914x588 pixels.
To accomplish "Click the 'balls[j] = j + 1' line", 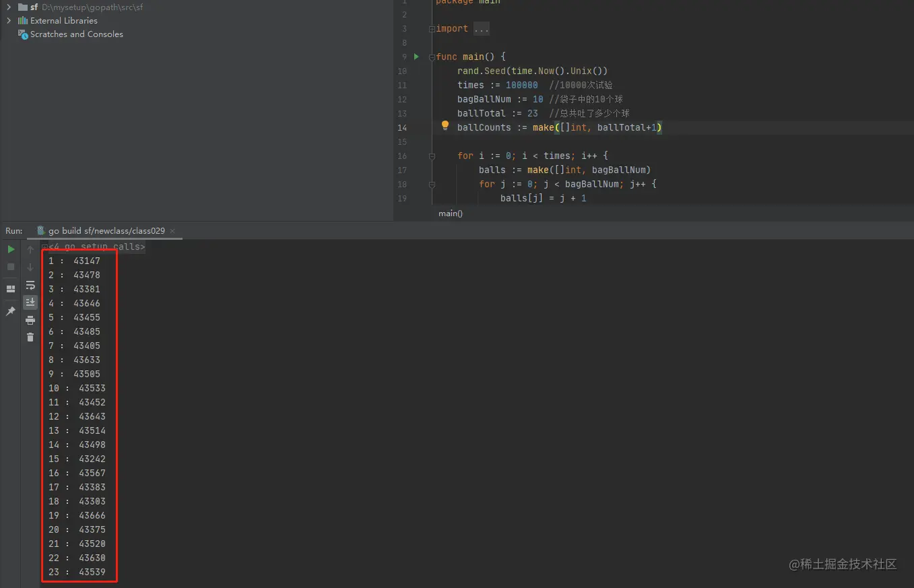I will point(544,198).
